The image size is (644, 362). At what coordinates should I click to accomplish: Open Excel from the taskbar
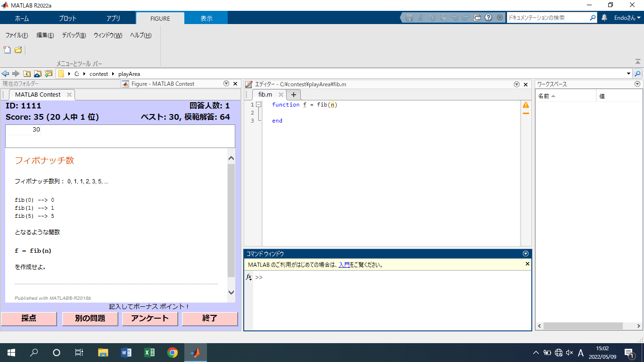tap(149, 353)
